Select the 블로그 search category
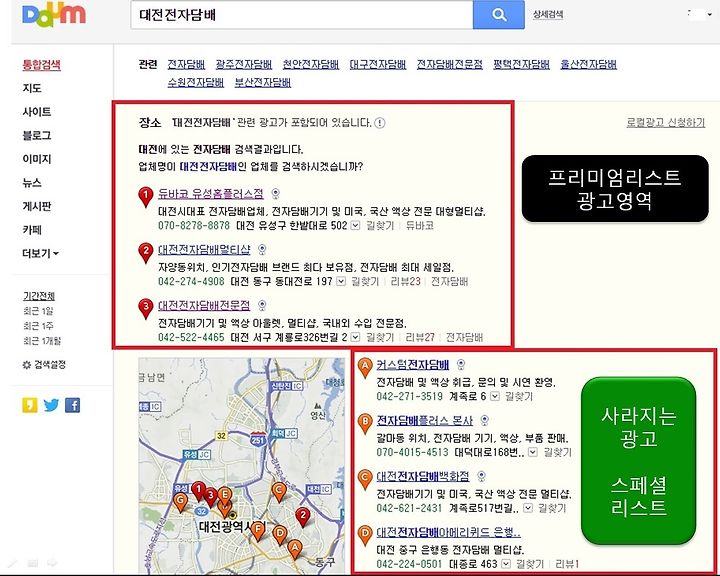This screenshot has height=576, width=720. pyautogui.click(x=37, y=136)
